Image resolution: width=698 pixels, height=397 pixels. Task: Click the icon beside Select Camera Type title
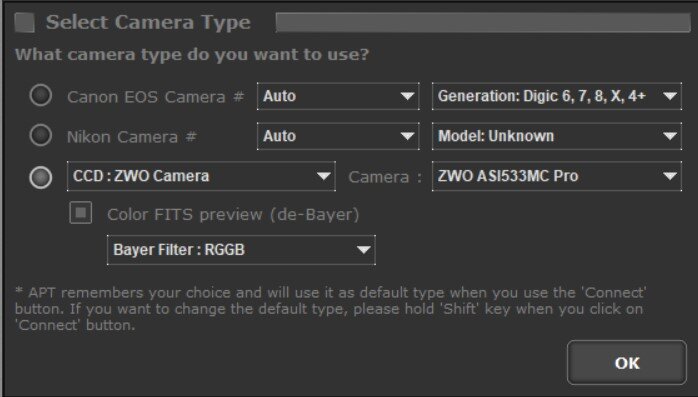[24, 23]
